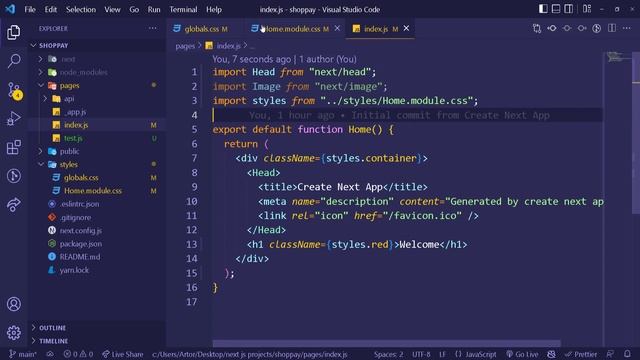Viewport: 640px width, 360px height.
Task: Open the Edit menu
Action: (51, 9)
